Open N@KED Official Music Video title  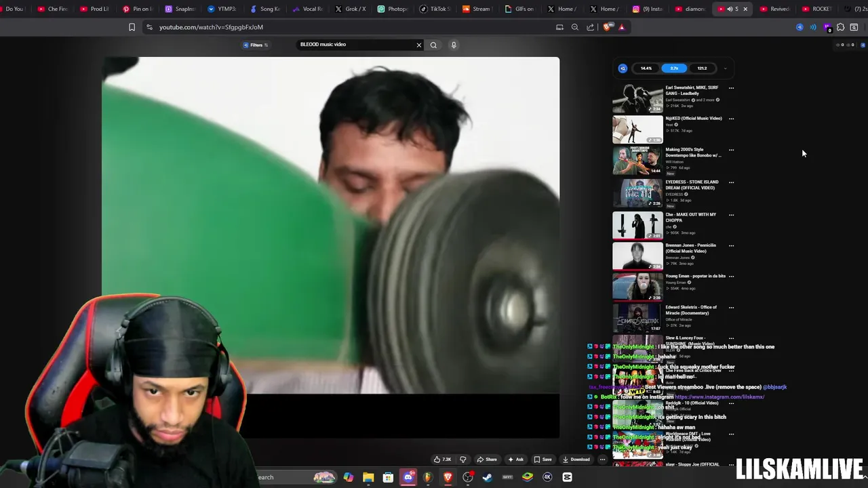coord(693,119)
